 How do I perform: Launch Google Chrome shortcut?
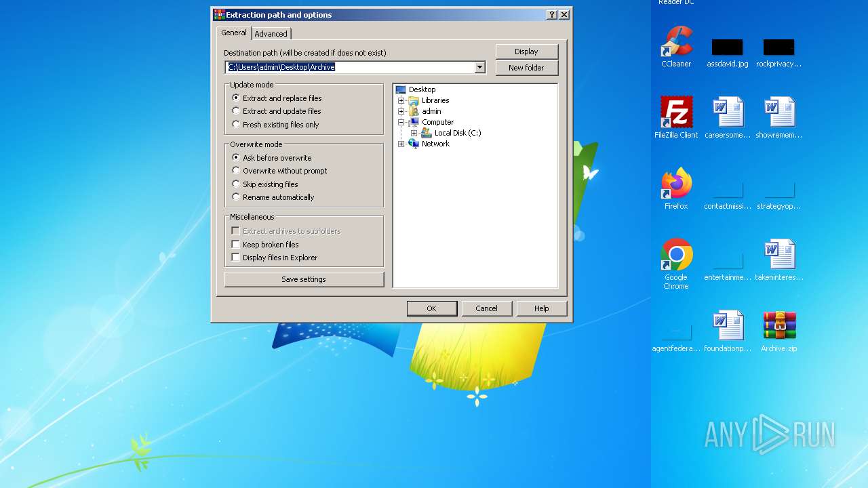coord(676,264)
